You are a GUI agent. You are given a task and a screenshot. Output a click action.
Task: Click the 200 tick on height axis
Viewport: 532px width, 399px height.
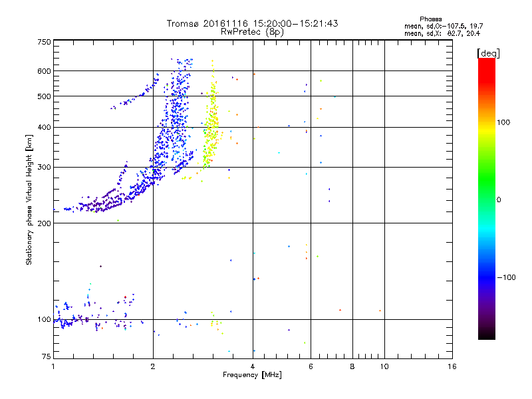[44, 223]
